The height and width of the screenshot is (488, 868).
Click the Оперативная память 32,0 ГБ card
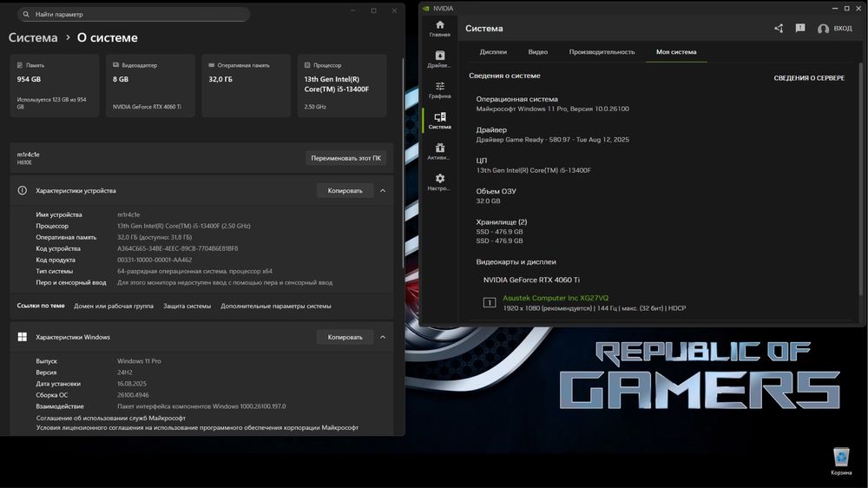tap(246, 86)
